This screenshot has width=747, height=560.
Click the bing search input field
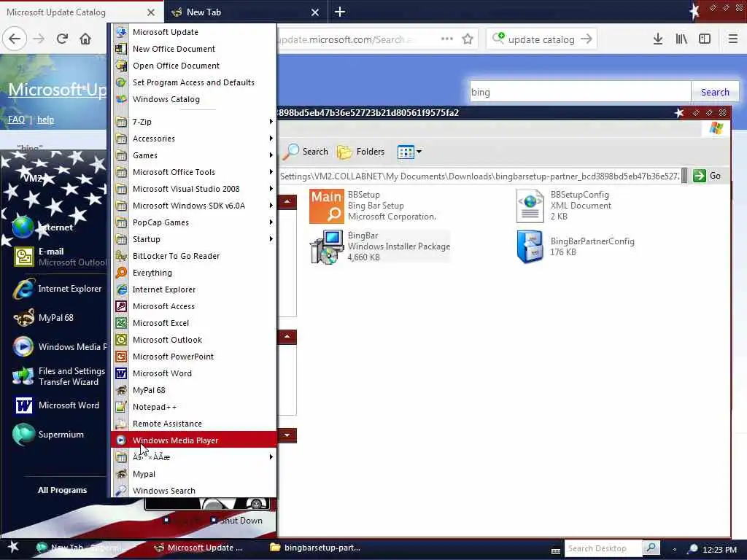[x=580, y=92]
